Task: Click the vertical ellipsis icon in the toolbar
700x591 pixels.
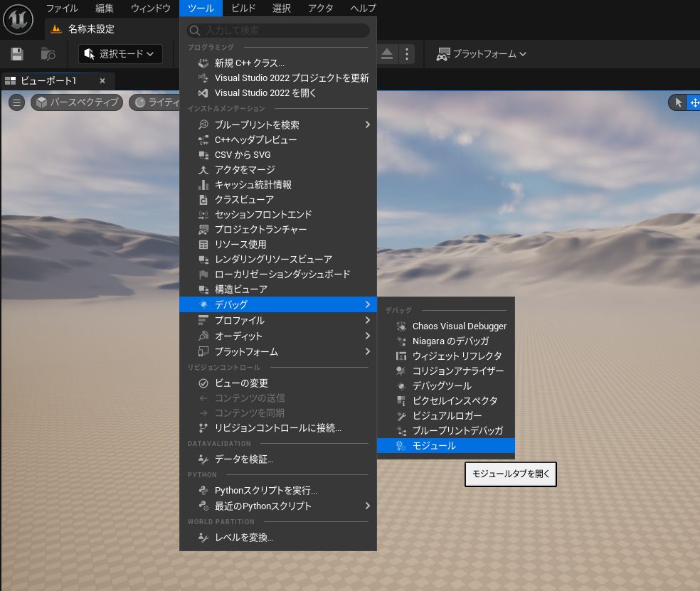Action: point(406,53)
